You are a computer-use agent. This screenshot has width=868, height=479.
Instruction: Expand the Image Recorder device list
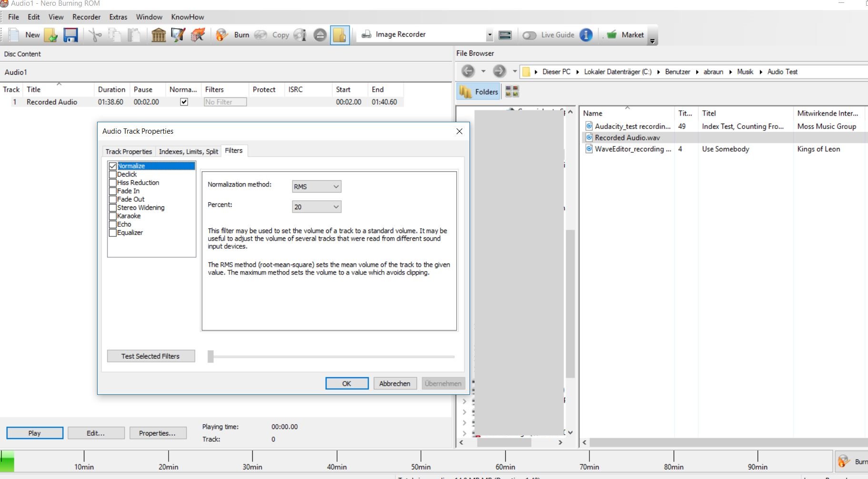tap(489, 34)
